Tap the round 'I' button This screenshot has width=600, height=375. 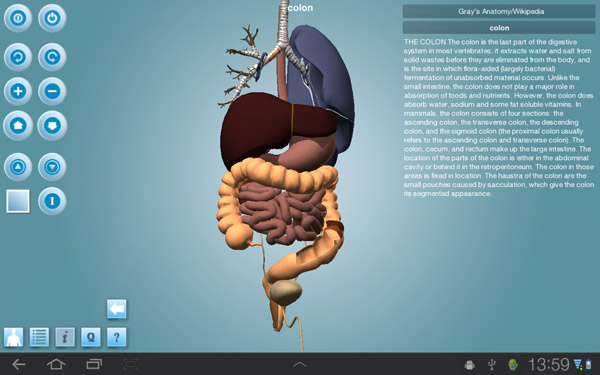(52, 201)
